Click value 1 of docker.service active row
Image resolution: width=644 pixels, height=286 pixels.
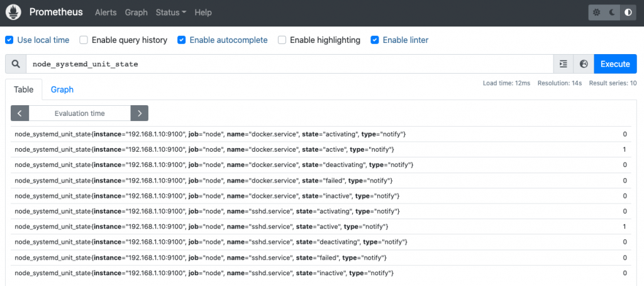pos(625,149)
